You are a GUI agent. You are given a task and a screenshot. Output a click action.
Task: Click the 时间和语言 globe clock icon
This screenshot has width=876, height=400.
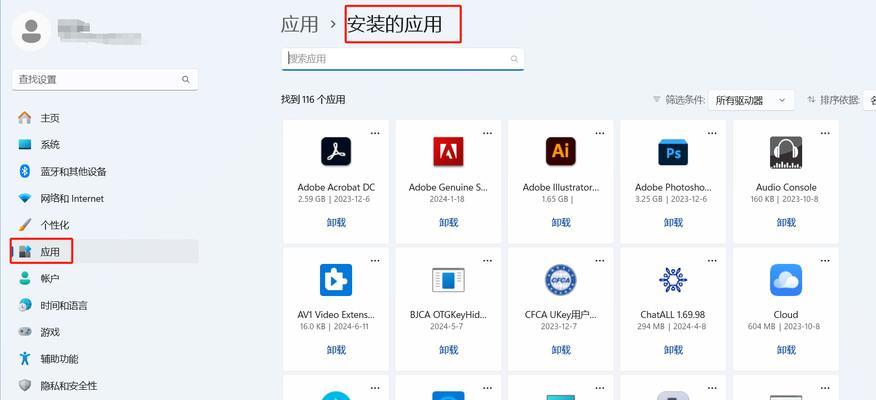click(25, 305)
